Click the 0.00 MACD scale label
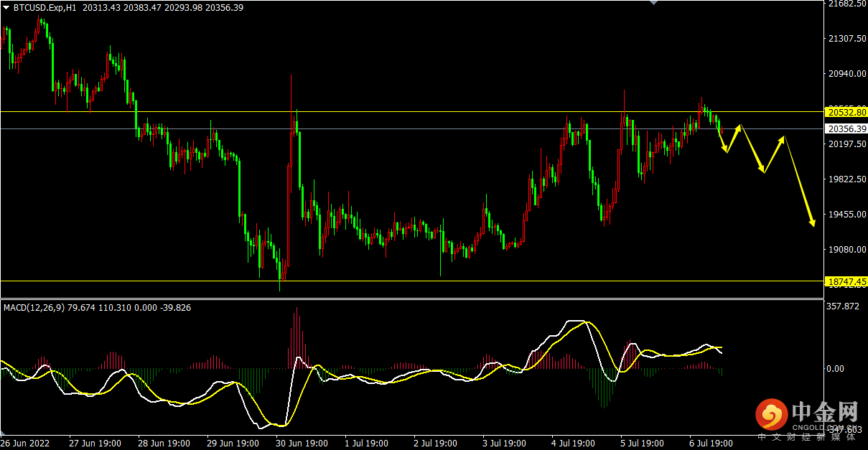 point(836,369)
